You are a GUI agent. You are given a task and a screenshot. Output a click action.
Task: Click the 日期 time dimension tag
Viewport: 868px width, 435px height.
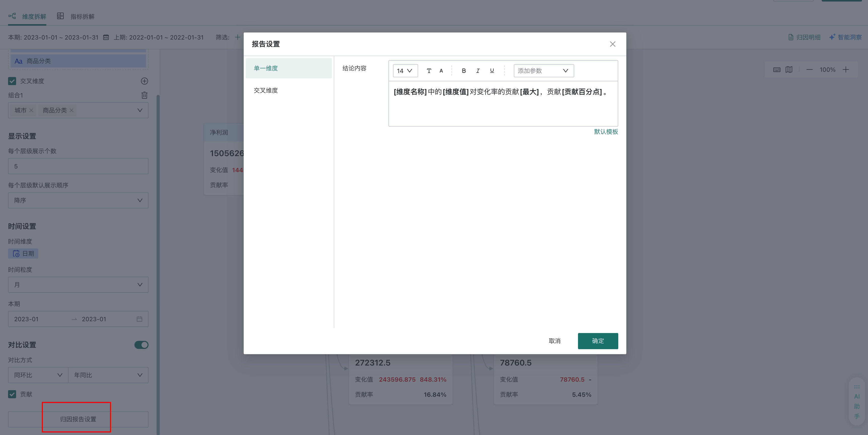pos(23,253)
